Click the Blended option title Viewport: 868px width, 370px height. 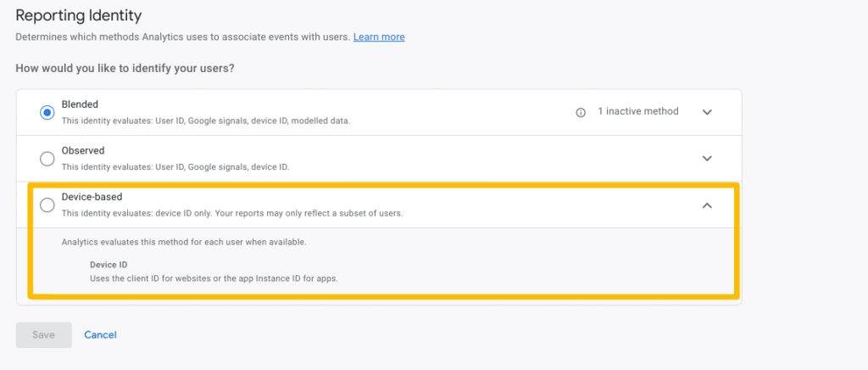click(81, 104)
